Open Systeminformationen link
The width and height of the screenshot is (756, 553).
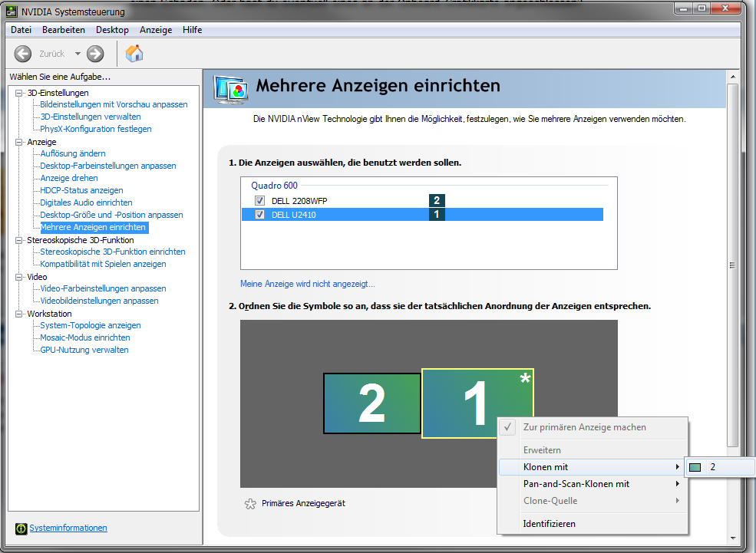68,528
